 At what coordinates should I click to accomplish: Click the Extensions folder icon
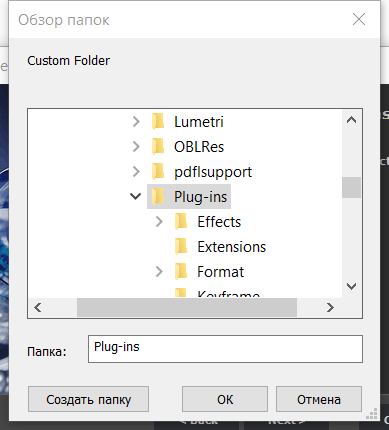(181, 247)
